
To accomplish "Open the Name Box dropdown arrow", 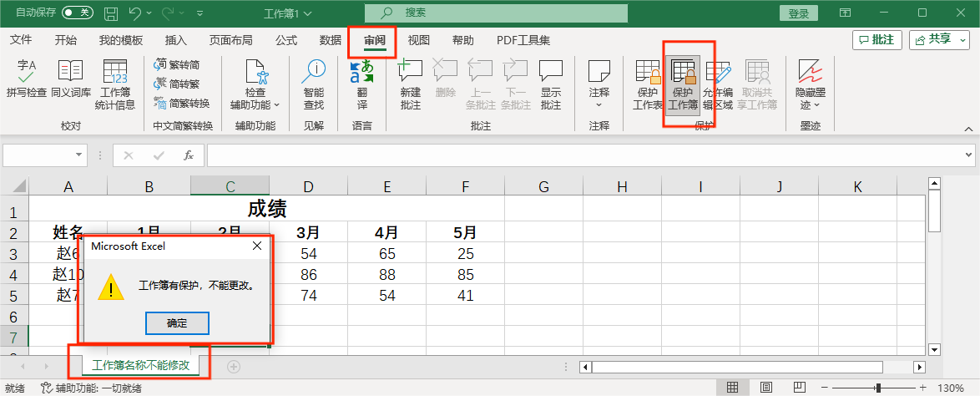I will (x=78, y=155).
